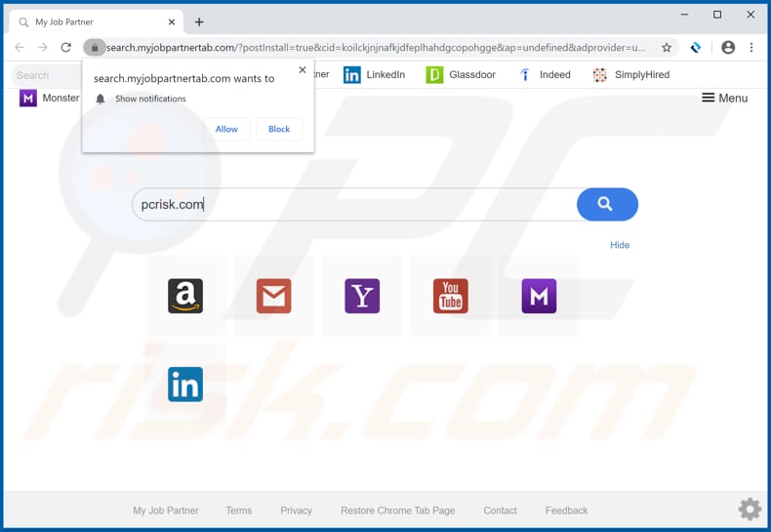Viewport: 771px width, 532px height.
Task: Open Chrome's three-dot menu
Action: tap(751, 47)
